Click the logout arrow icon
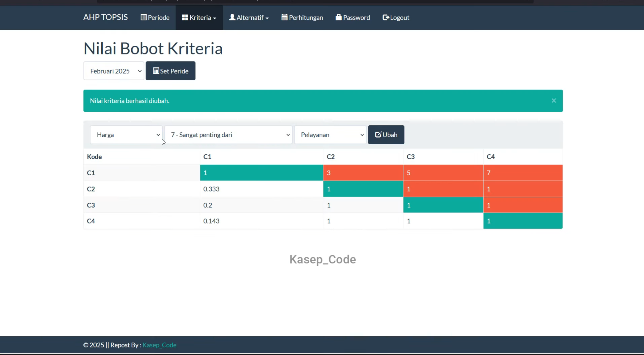The height and width of the screenshot is (355, 644). coord(386,17)
